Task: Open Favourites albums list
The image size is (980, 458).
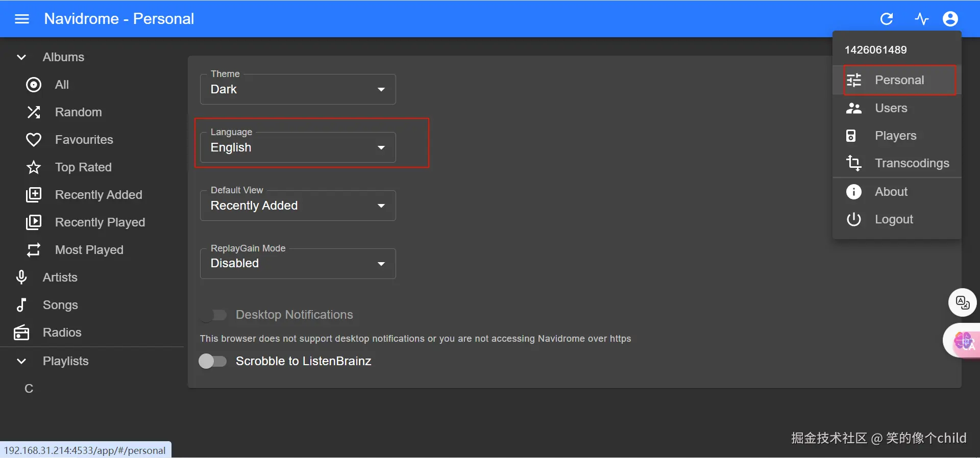Action: pyautogui.click(x=92, y=140)
